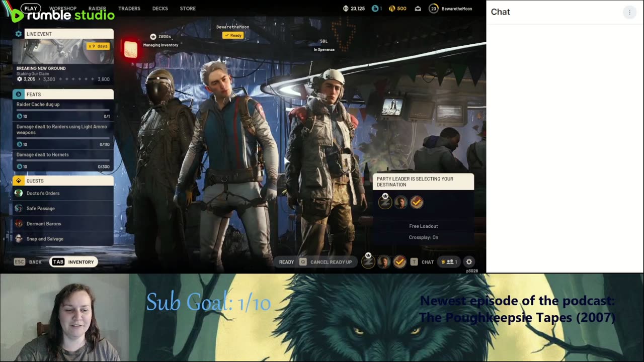Select the Snap and Salvage quest icon
Image resolution: width=644 pixels, height=362 pixels.
pyautogui.click(x=19, y=238)
